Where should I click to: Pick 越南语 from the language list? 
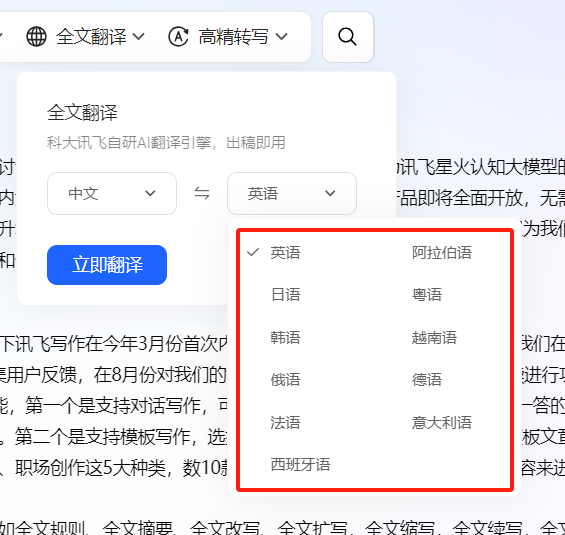[435, 338]
